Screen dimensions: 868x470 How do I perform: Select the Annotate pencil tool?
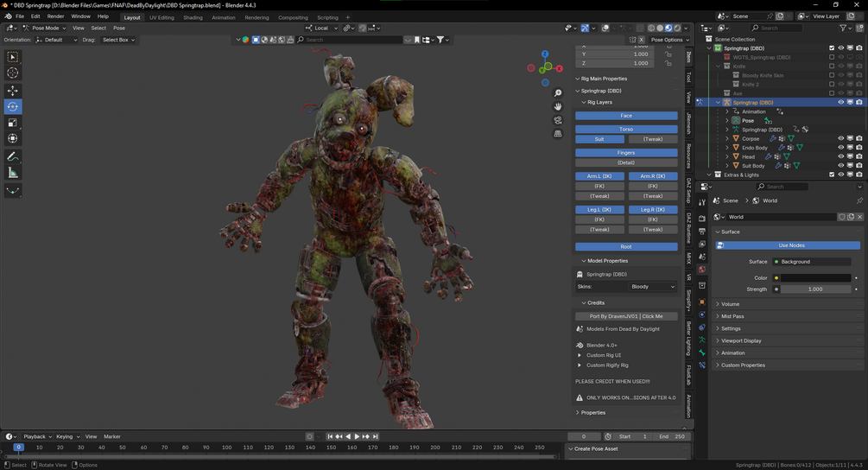tap(13, 156)
